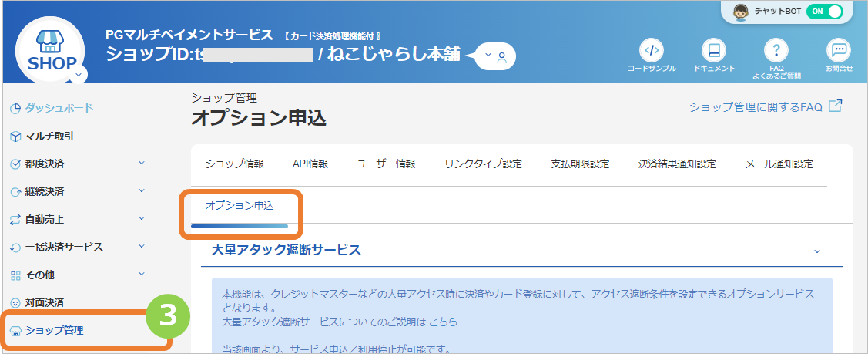Click ねこじゃらし本舗 shop name text
Image resolution: width=868 pixels, height=354 pixels.
coord(394,55)
